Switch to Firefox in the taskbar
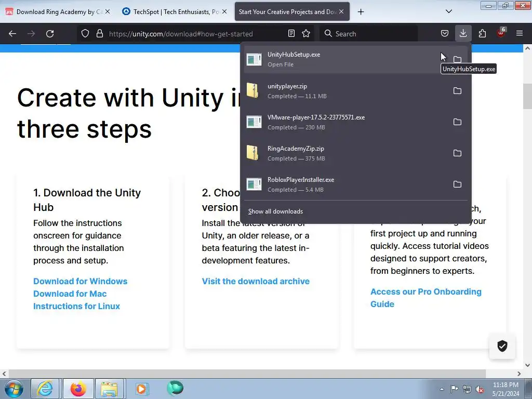Screen dimensions: 532x399 tap(78, 389)
